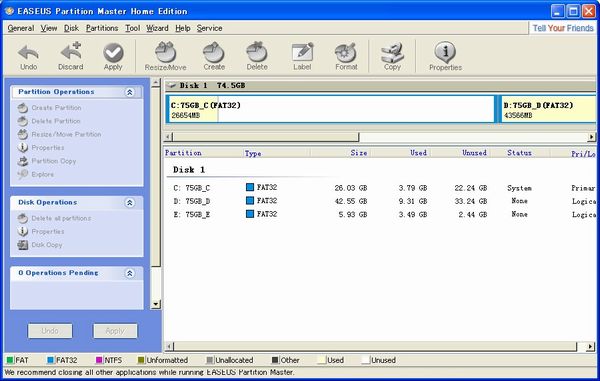Click the Disk 1 heading in partition list

189,170
